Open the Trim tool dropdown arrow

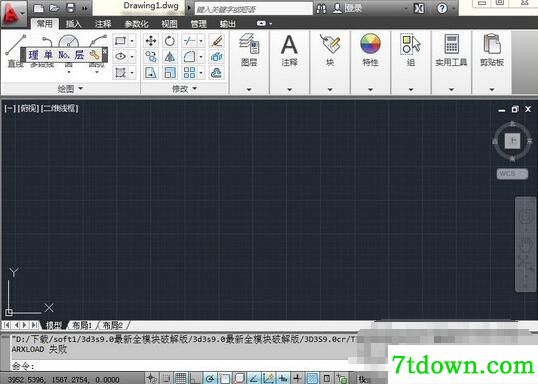coord(201,41)
